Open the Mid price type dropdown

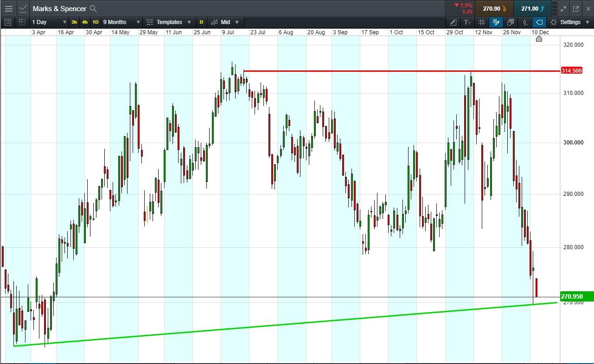tap(237, 22)
